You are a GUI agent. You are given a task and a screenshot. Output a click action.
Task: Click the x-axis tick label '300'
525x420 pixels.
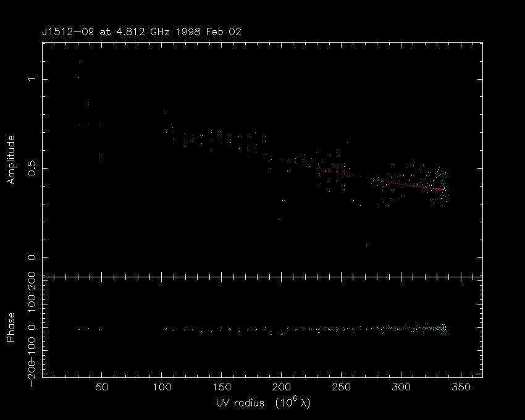coord(401,387)
